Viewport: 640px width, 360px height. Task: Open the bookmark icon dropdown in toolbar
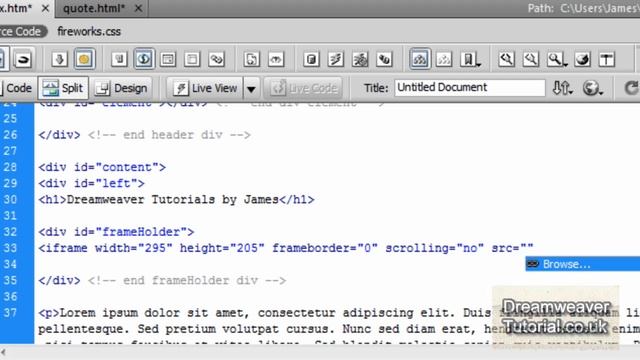click(x=470, y=60)
